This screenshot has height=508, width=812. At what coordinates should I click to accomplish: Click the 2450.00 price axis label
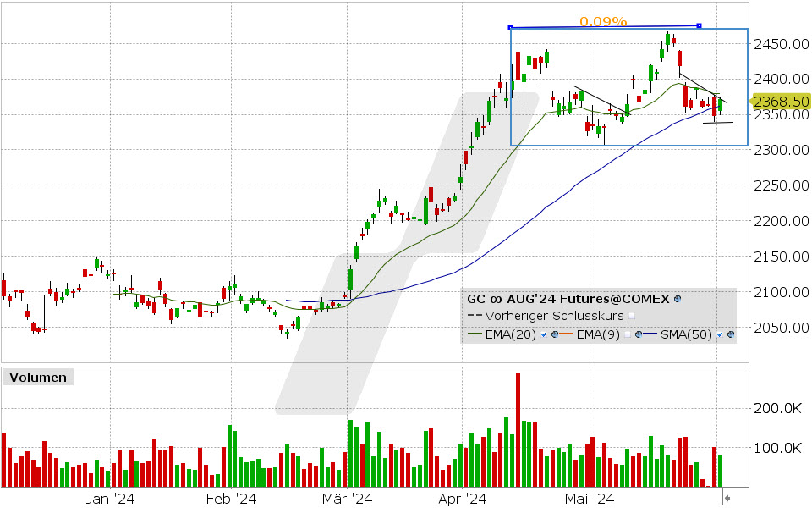point(781,44)
